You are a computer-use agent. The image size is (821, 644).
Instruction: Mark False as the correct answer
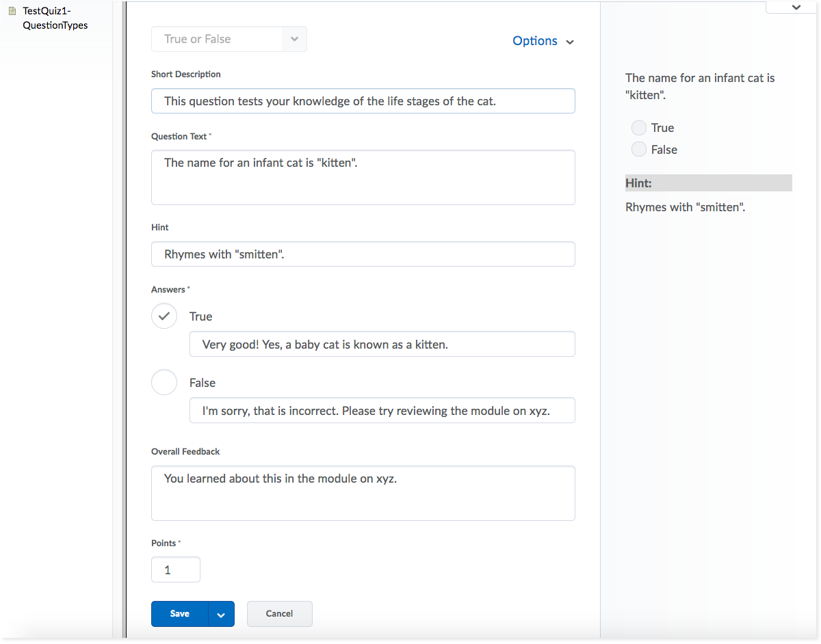pos(164,383)
